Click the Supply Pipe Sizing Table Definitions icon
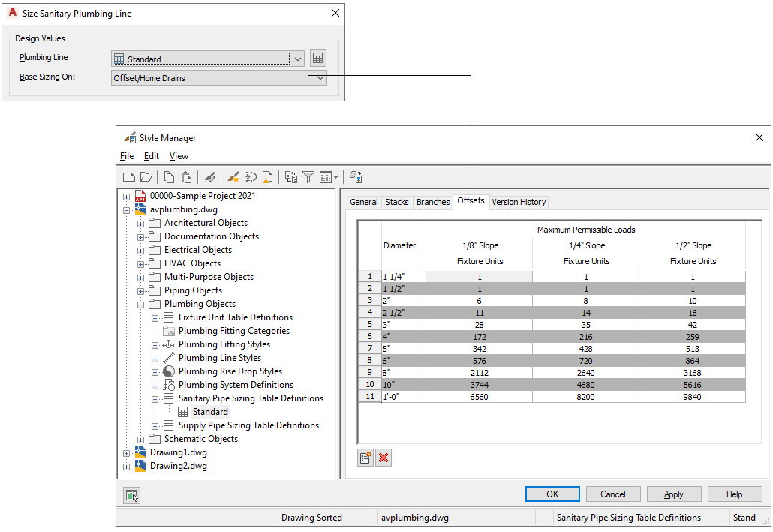773x532 pixels. tap(169, 425)
